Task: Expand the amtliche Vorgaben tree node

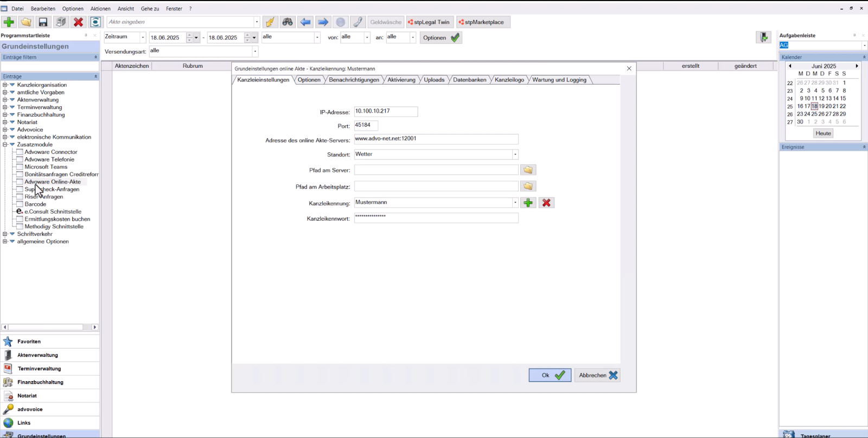Action: (5, 93)
